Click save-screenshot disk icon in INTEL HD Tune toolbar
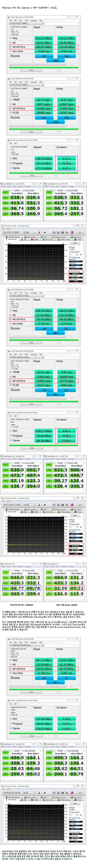Screen dimensions: 87x868 tap(63, 505)
